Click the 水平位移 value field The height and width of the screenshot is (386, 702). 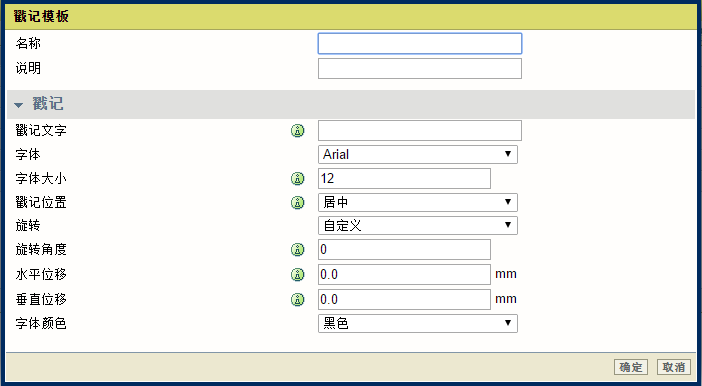(x=404, y=274)
